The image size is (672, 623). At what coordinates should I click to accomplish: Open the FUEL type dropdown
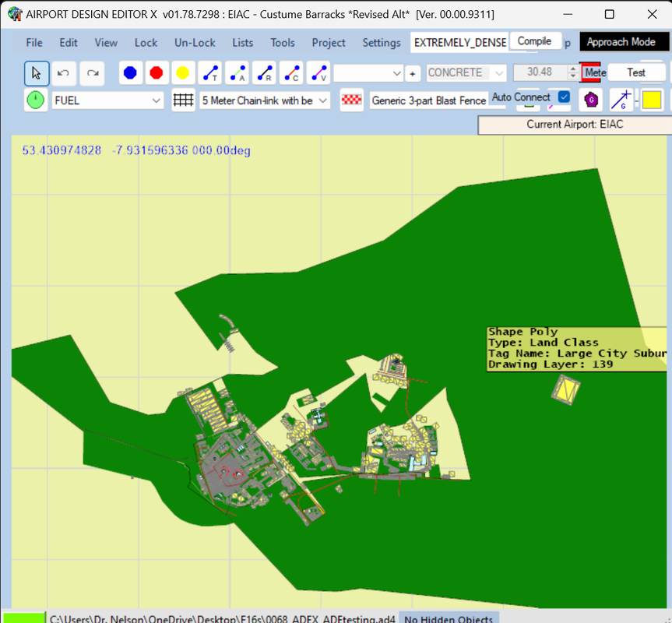point(107,100)
